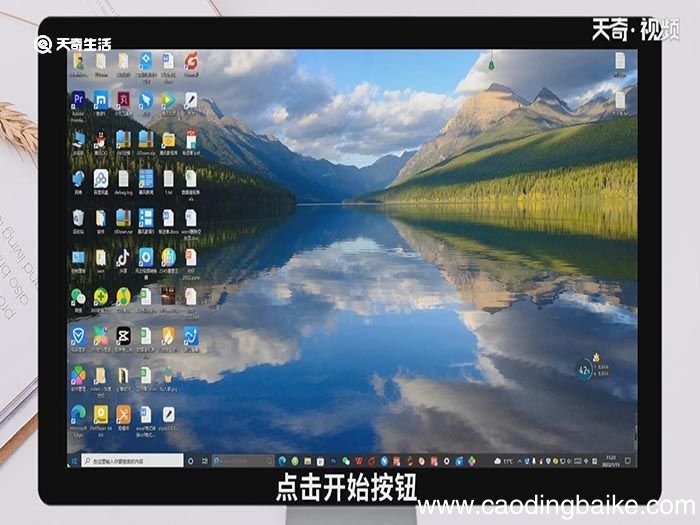This screenshot has width=700, height=525.
Task: Select the 1.txt file icon
Action: [x=168, y=179]
